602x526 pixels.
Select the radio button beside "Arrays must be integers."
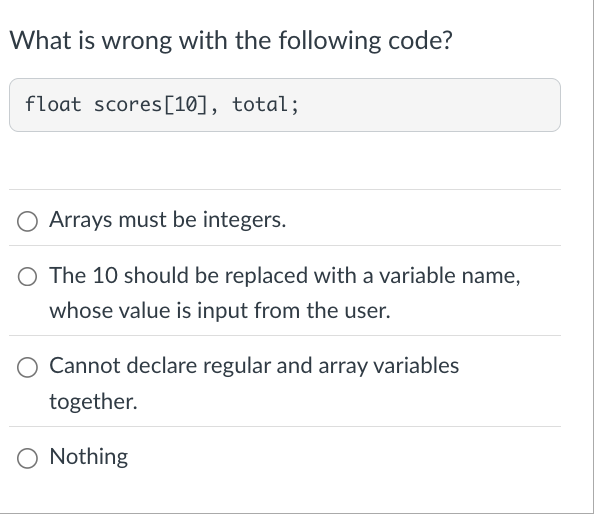coord(27,222)
